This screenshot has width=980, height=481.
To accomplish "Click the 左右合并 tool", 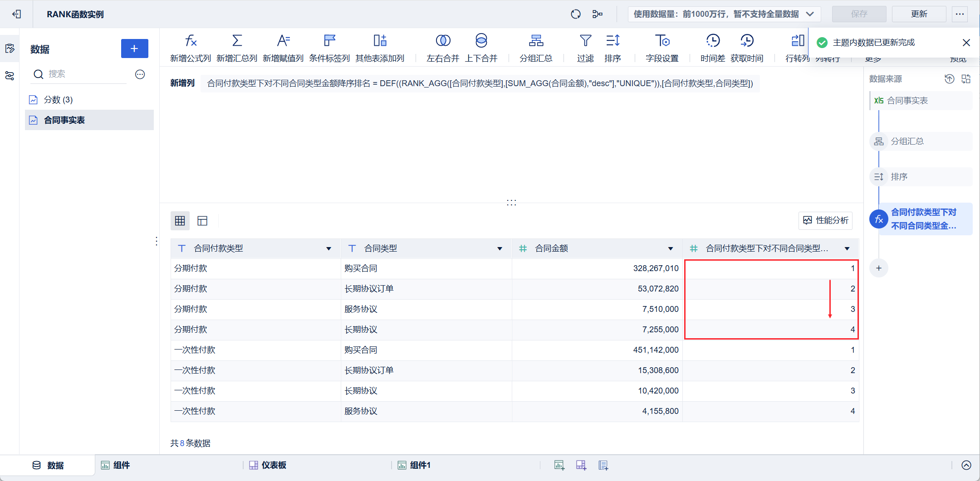I will pyautogui.click(x=443, y=48).
